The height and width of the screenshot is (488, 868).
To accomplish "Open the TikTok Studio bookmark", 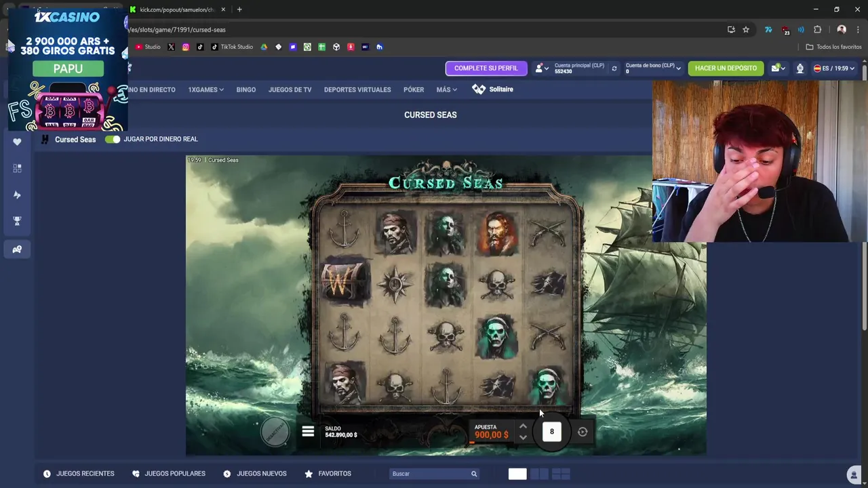I will 232,47.
